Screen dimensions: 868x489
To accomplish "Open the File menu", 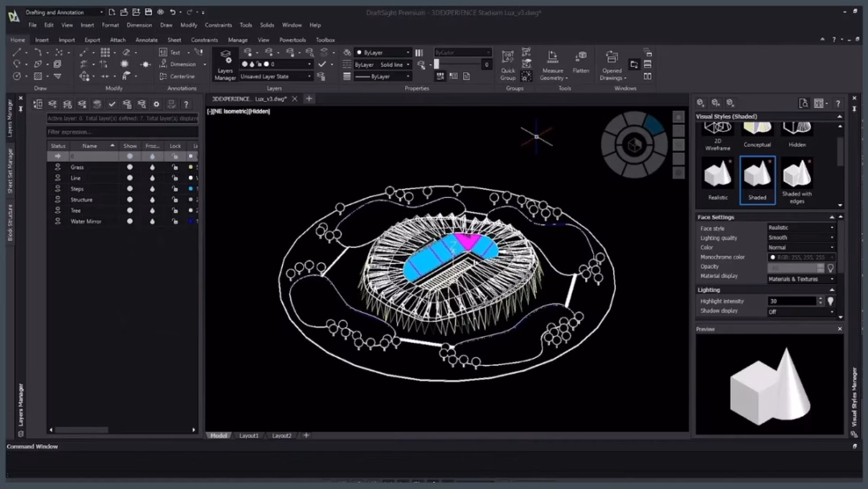I will (x=33, y=25).
